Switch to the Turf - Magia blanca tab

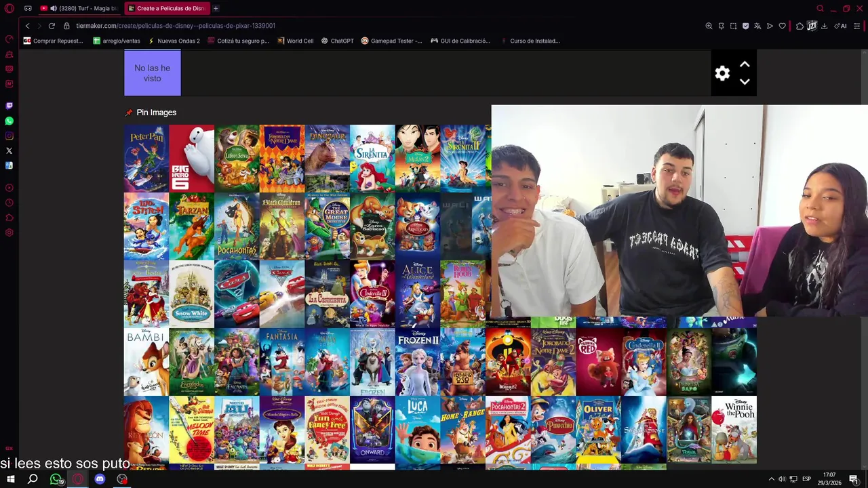(79, 8)
